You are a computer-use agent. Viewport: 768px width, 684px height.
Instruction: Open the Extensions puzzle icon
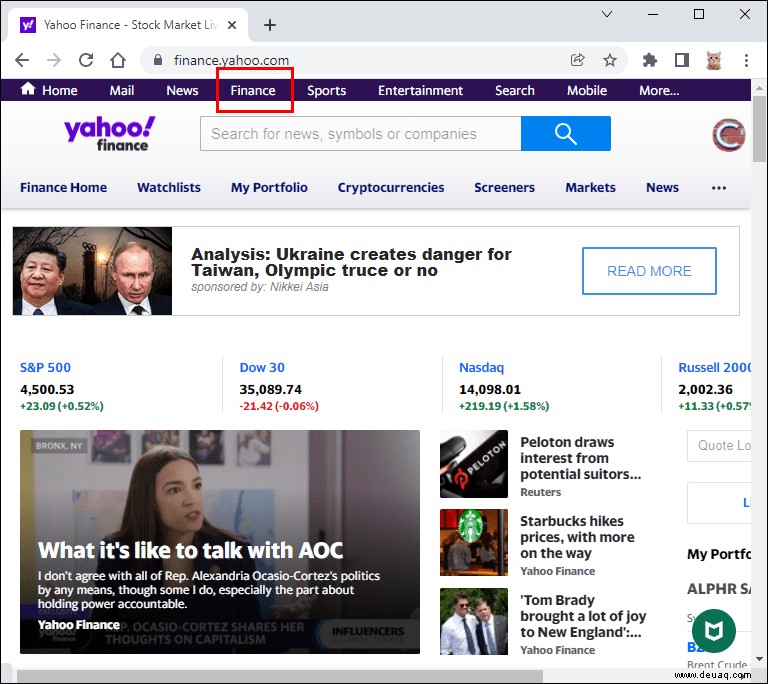coord(649,60)
